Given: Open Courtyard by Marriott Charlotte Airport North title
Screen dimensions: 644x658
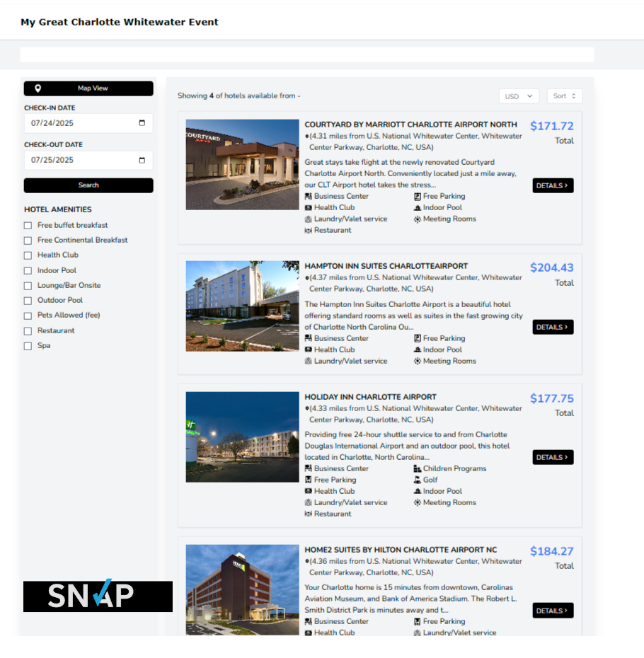Looking at the screenshot, I should 410,125.
